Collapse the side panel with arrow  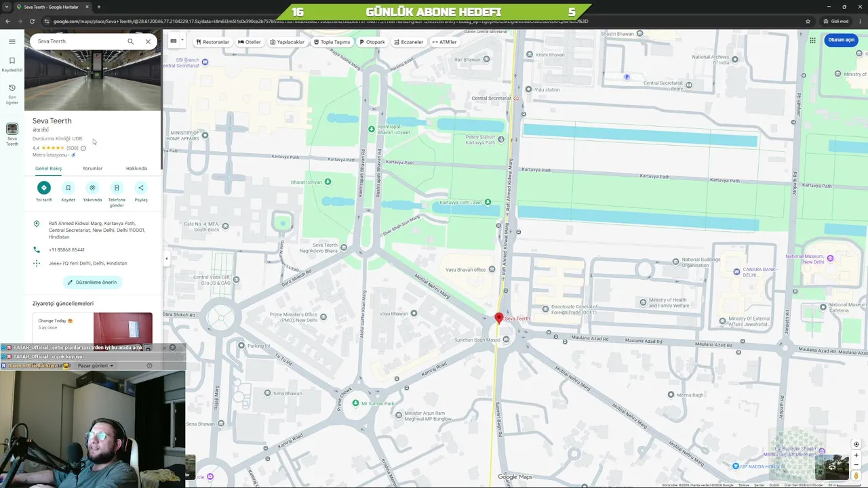167,258
